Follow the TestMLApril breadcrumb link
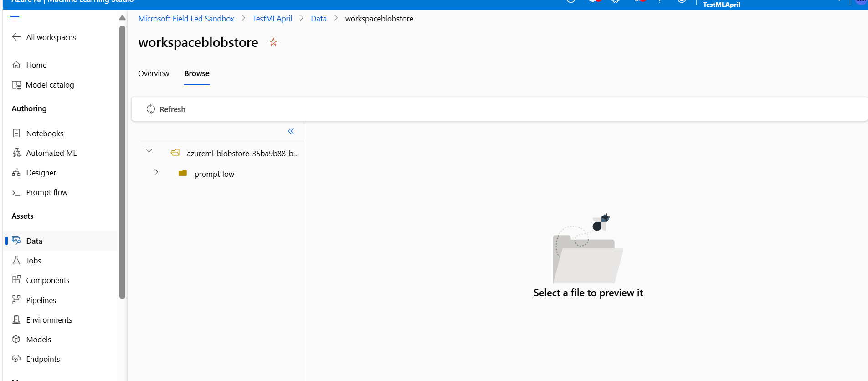 point(272,19)
